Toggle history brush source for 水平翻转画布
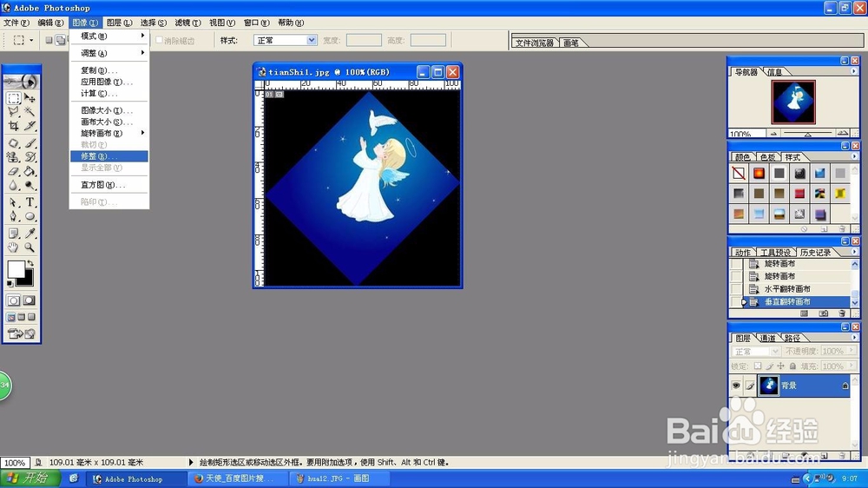The image size is (868, 488). tap(736, 288)
